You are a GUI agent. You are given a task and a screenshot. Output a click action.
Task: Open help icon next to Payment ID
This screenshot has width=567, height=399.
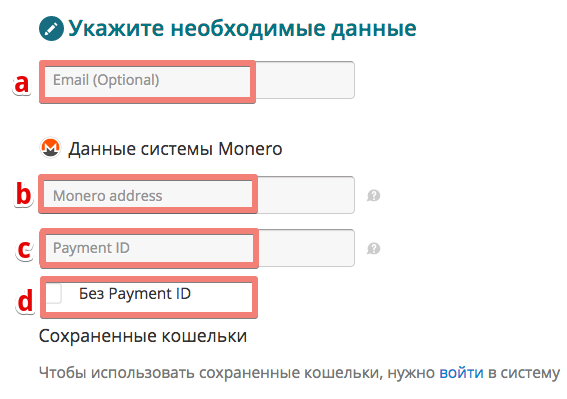pos(374,249)
